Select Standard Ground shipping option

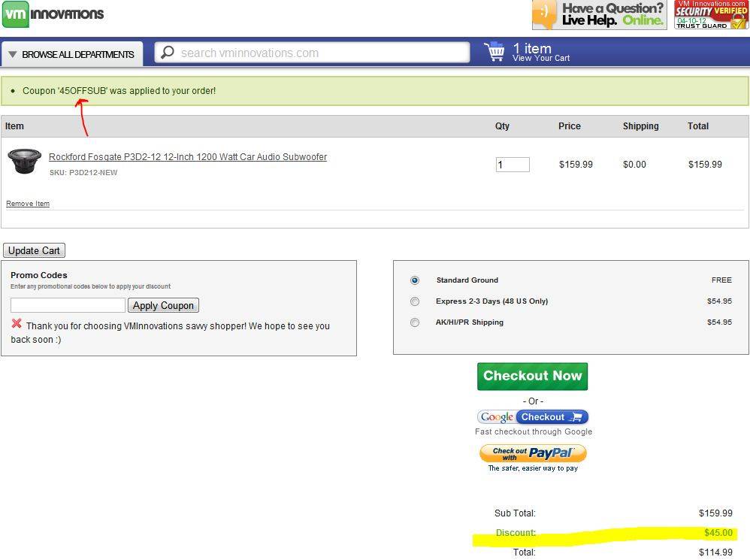click(x=415, y=280)
